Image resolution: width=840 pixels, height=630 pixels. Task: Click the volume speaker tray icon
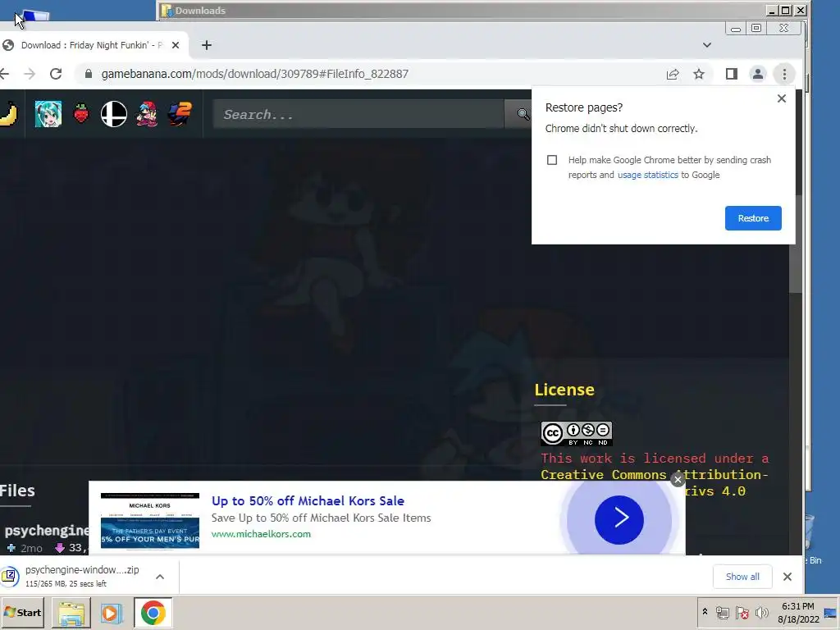tap(761, 613)
